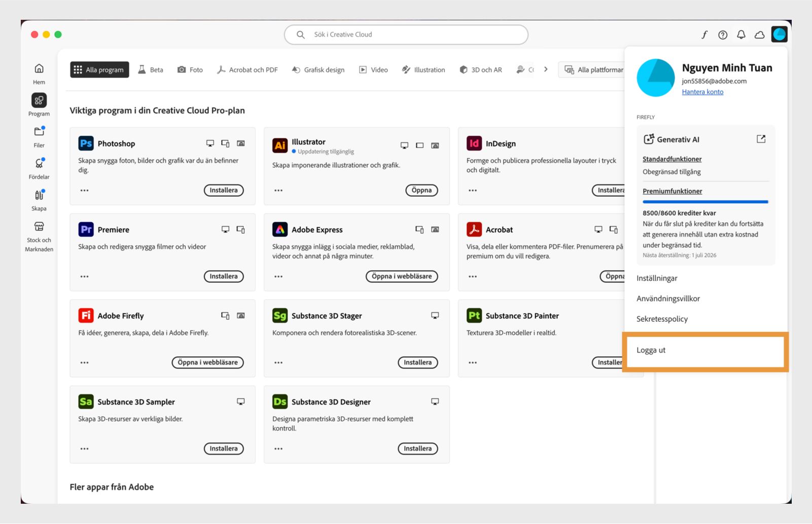Install Photoshop with Installera button

tap(224, 191)
